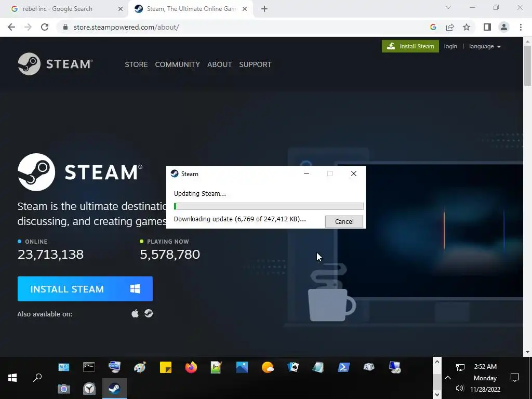Select the Steam store browser tab
The height and width of the screenshot is (399, 532).
pyautogui.click(x=191, y=9)
